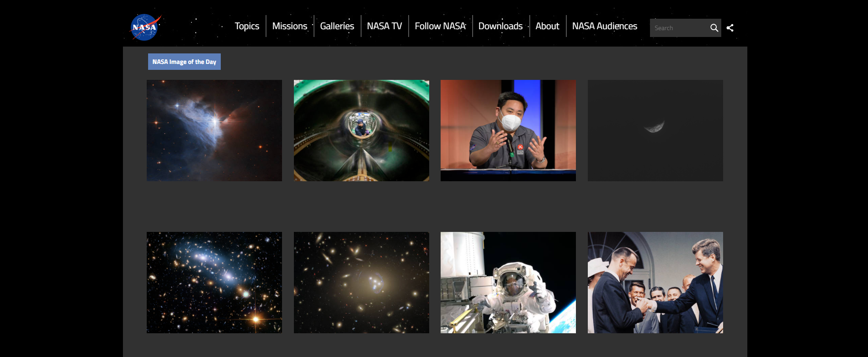Screen dimensions: 868x357
Task: Go to NASA TV
Action: (x=384, y=26)
